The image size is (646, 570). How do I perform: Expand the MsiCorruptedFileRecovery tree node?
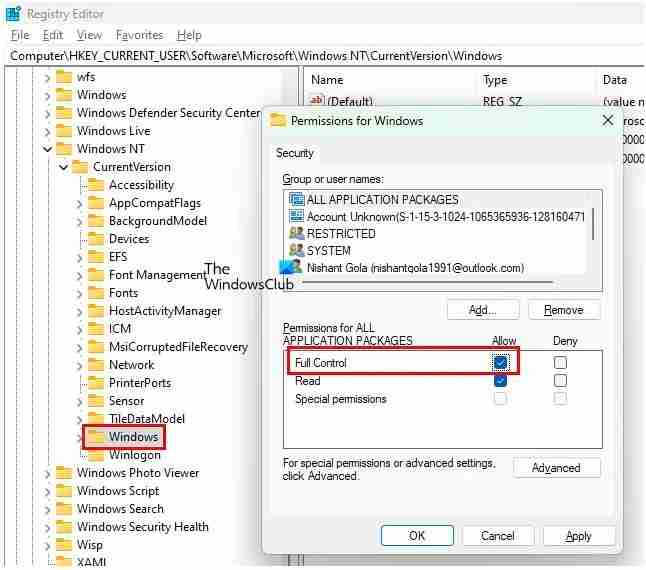click(x=80, y=347)
